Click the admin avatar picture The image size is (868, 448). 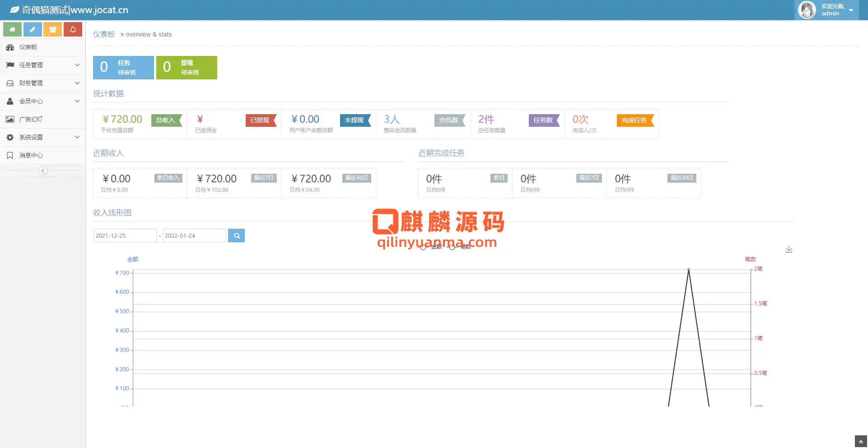click(x=807, y=10)
